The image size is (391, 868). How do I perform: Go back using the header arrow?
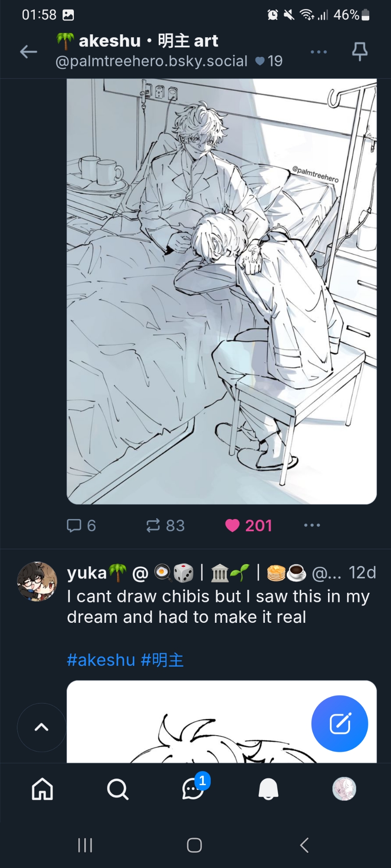(29, 52)
